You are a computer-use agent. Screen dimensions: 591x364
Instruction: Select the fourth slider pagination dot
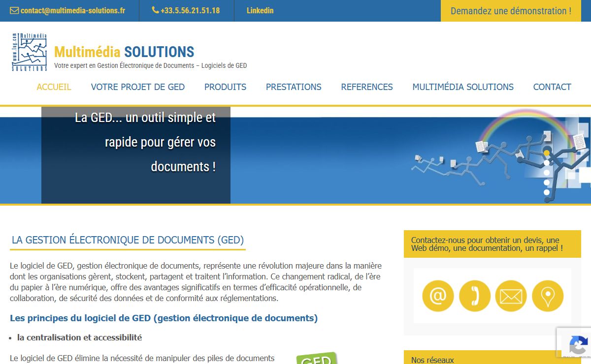point(546,182)
